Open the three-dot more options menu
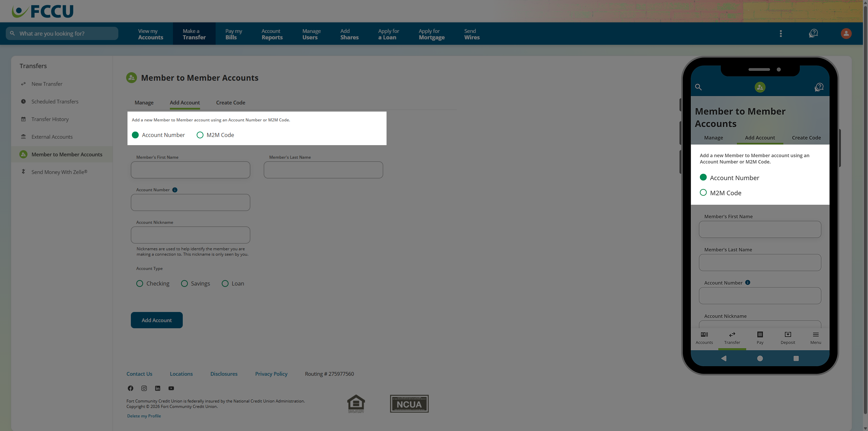This screenshot has height=431, width=868. pos(781,33)
